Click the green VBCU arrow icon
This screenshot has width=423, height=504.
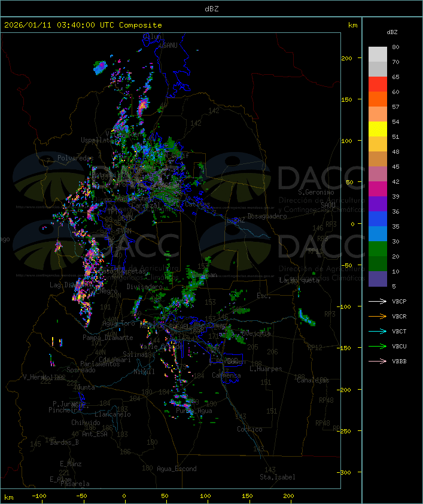point(378,346)
